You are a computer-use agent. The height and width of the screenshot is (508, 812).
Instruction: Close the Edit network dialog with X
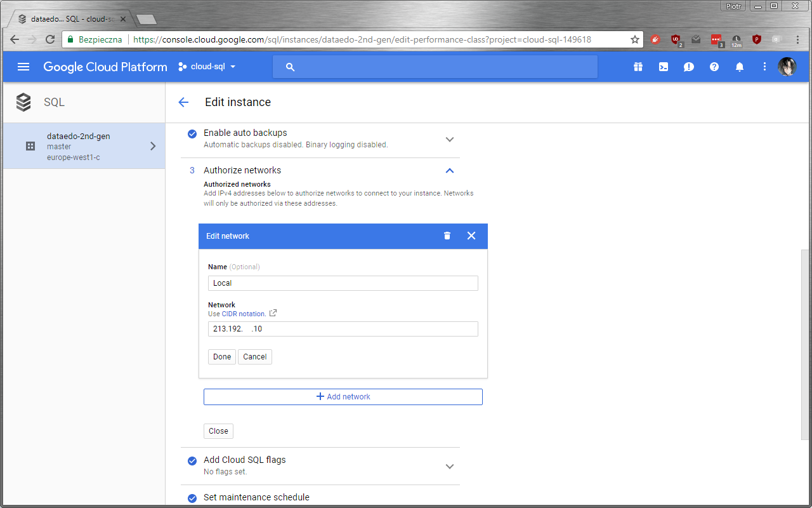[x=471, y=236]
